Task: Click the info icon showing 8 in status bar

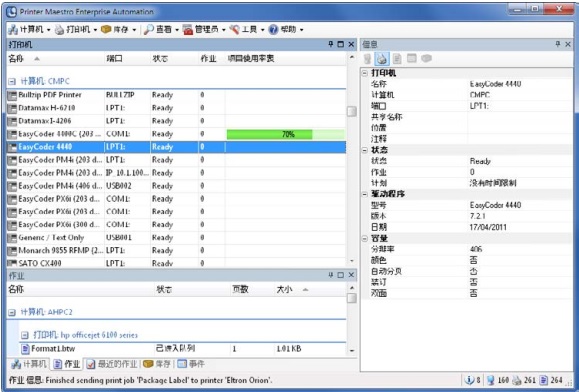Action: tap(470, 380)
